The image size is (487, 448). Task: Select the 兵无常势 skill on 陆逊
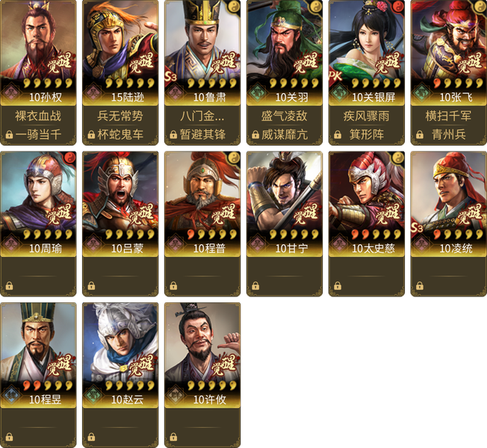(120, 116)
